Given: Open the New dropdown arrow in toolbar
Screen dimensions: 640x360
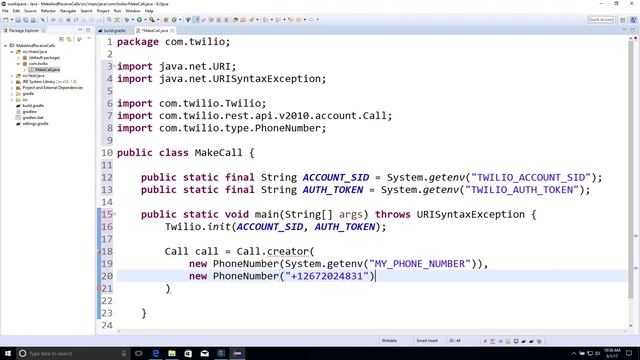Looking at the screenshot, I should coord(11,20).
